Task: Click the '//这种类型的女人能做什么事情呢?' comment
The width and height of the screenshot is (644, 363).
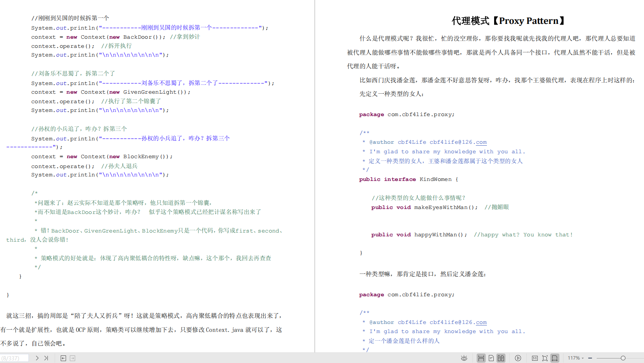Action: click(x=419, y=198)
